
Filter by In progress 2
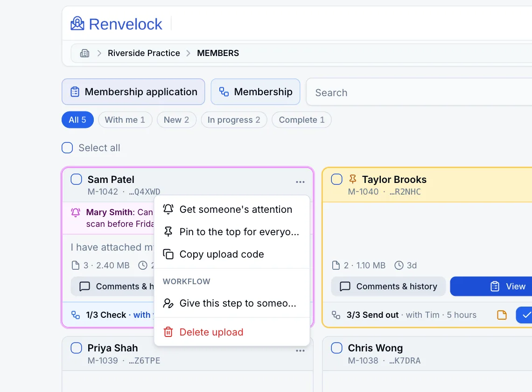234,120
